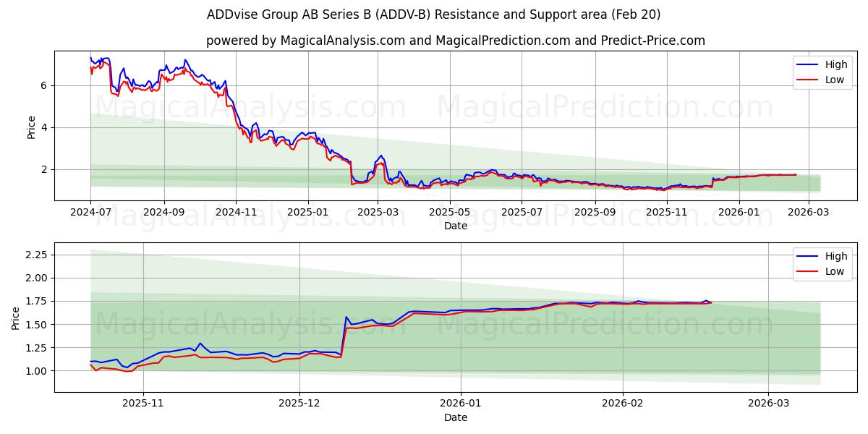Click the '2026-03' label on top chart

click(x=809, y=213)
